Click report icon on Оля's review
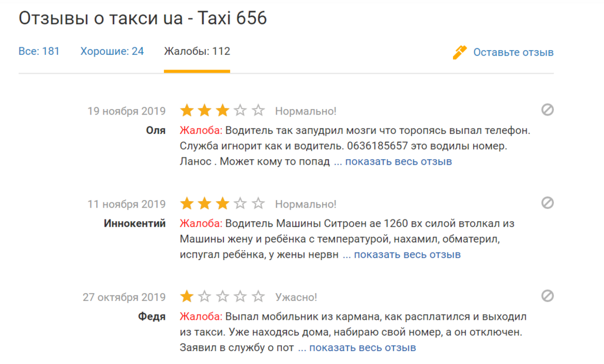This screenshot has height=364, width=604. [x=547, y=110]
